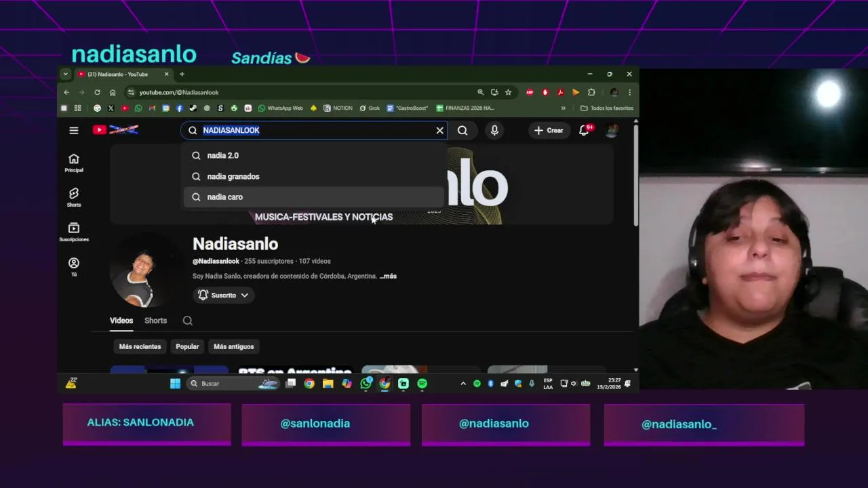This screenshot has width=868, height=488.
Task: Reload the YouTube page
Action: pyautogui.click(x=97, y=92)
